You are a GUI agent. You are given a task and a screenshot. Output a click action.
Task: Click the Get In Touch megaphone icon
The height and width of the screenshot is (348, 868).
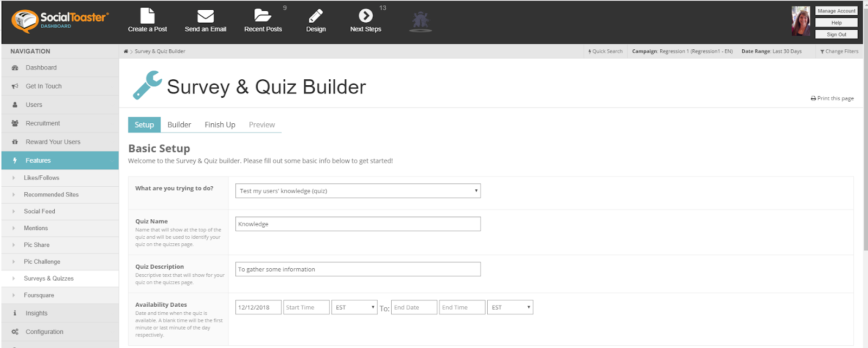[x=15, y=86]
